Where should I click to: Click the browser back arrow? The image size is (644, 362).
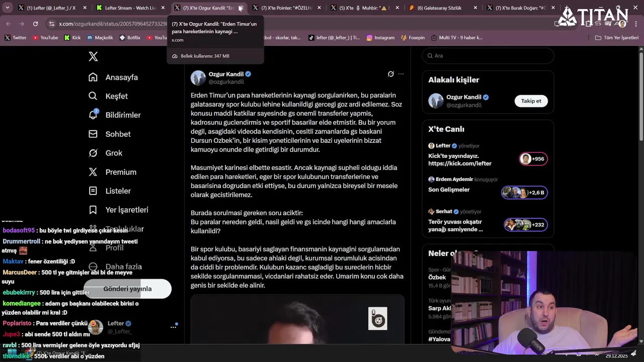pos(8,24)
